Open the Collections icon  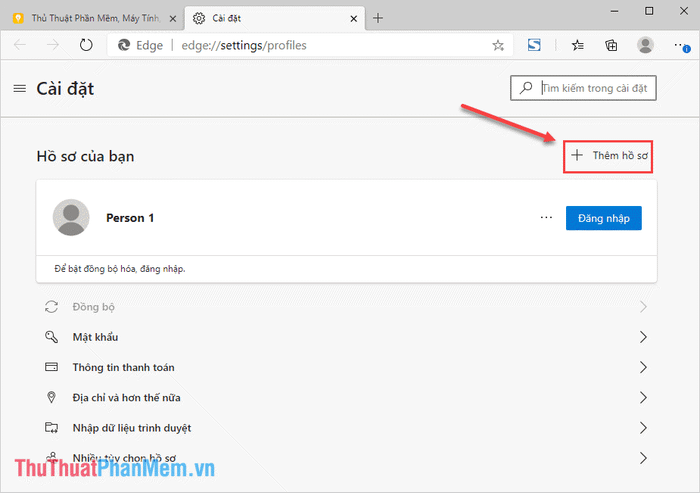611,45
